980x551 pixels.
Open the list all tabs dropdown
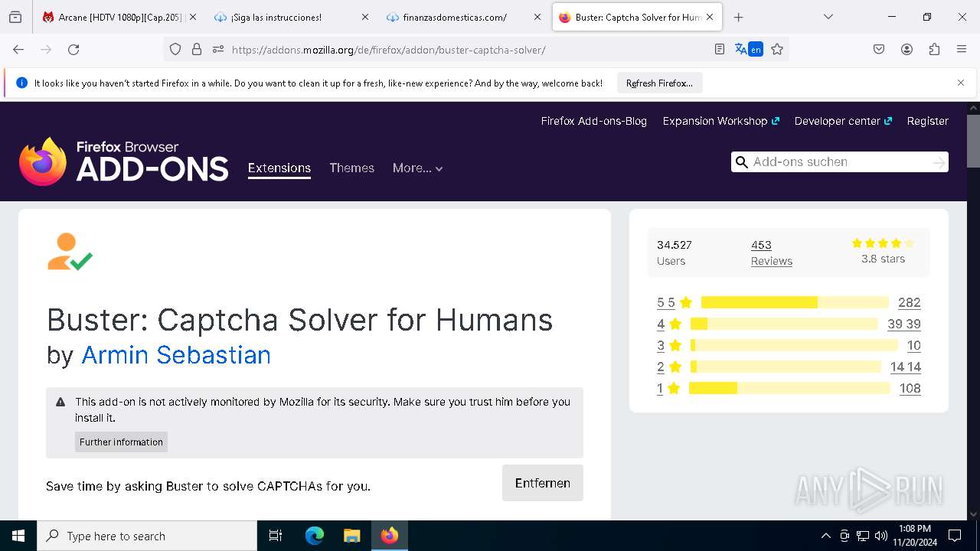[828, 17]
